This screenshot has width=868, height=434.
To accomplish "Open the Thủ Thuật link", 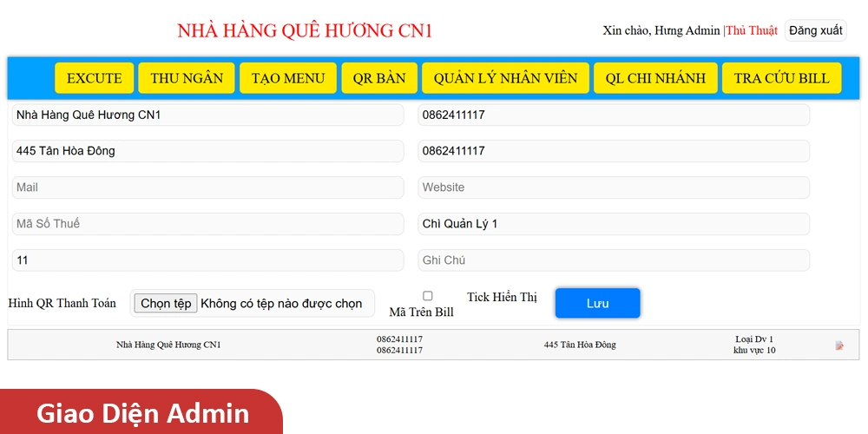I will pos(752,30).
